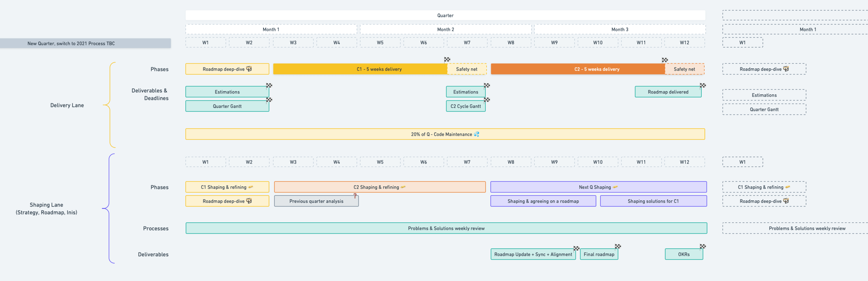The width and height of the screenshot is (868, 281).
Task: Select the Month 2 header box
Action: coord(445,30)
